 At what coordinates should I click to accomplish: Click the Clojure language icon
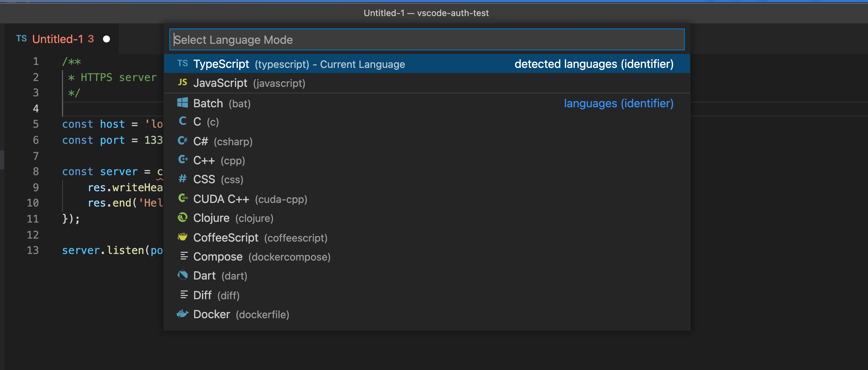click(183, 217)
